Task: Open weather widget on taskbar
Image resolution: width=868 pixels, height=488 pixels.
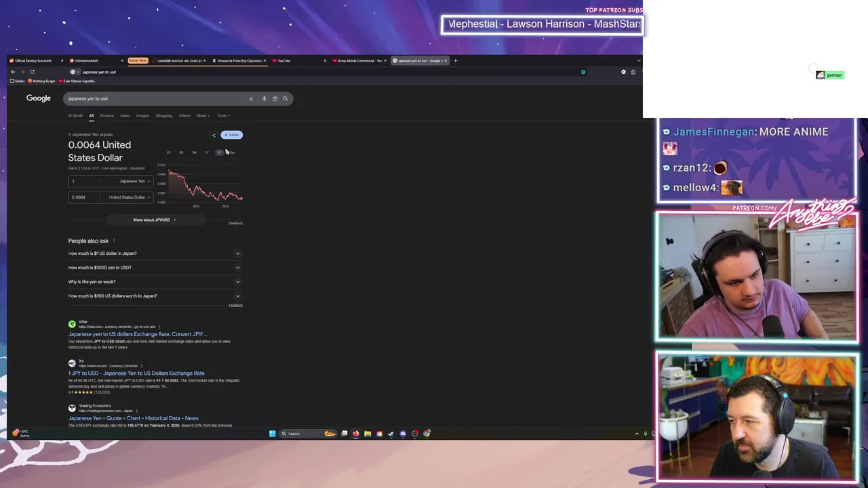Action: [20, 433]
